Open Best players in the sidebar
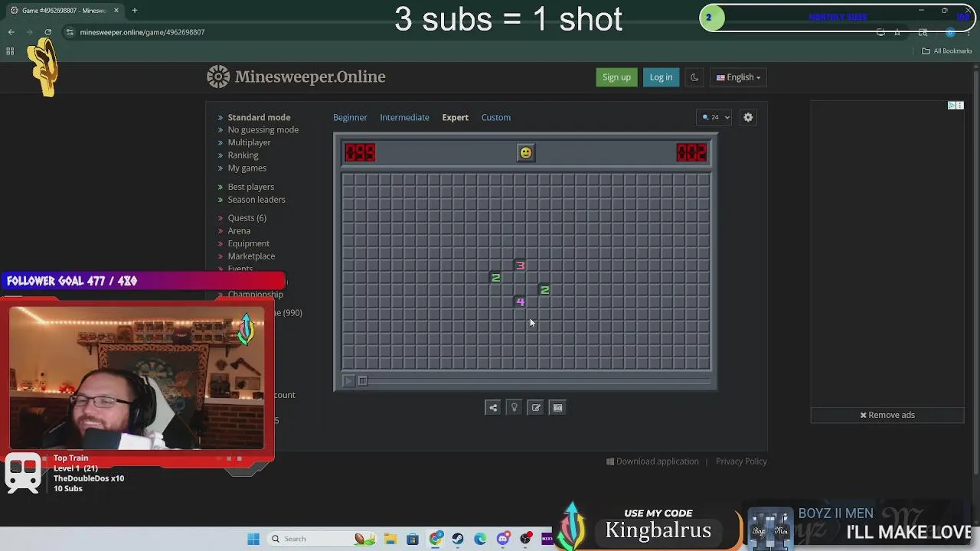980x551 pixels. [x=250, y=187]
